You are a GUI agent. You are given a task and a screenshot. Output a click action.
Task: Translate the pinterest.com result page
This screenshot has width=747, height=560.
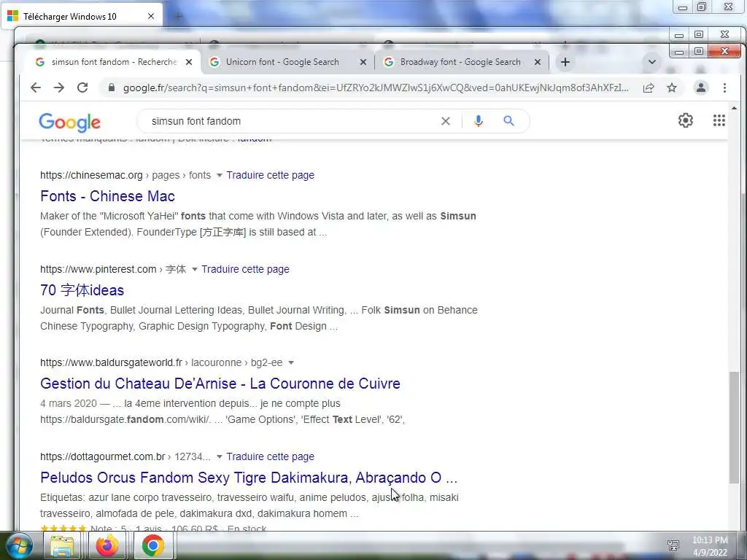(x=245, y=270)
